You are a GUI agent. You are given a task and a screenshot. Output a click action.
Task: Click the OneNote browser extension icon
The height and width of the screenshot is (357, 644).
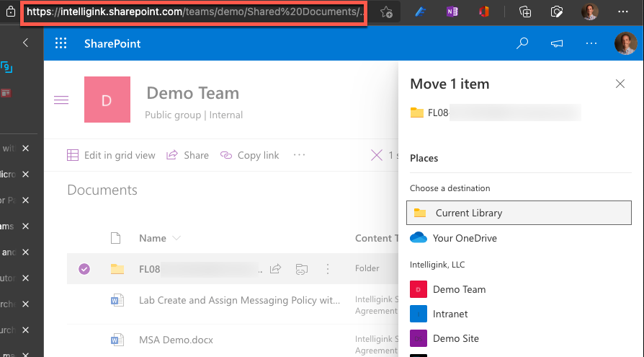(452, 12)
